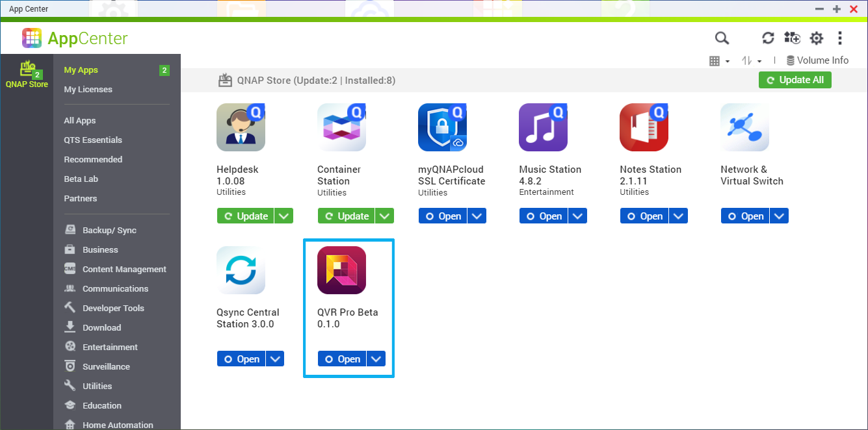Screen dimensions: 868x430
Task: Select Developer Tools category
Action: pos(105,309)
